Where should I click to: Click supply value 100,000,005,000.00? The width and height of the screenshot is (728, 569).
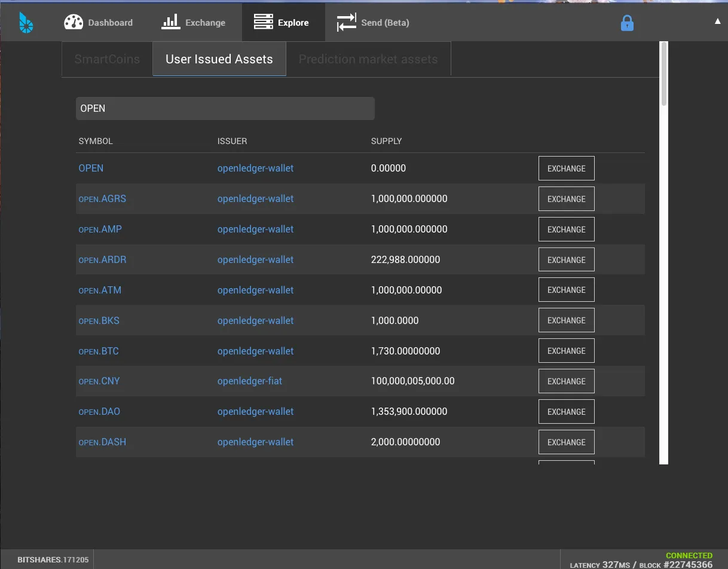point(413,381)
